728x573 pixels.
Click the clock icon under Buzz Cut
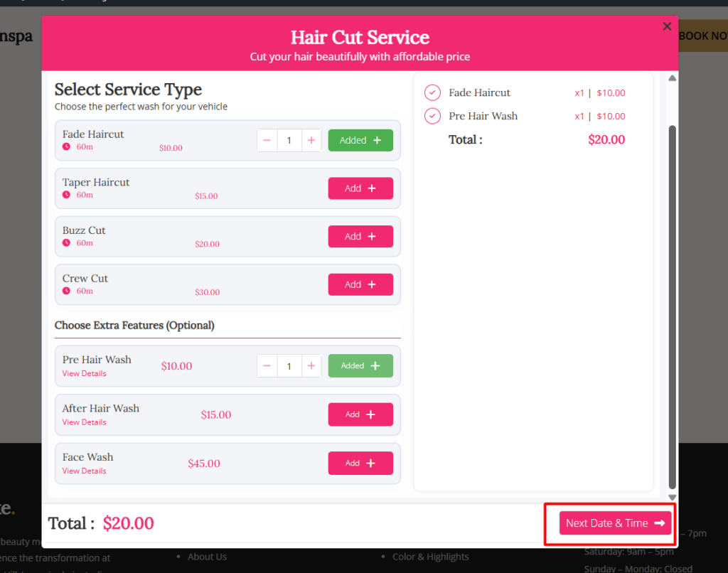66,243
